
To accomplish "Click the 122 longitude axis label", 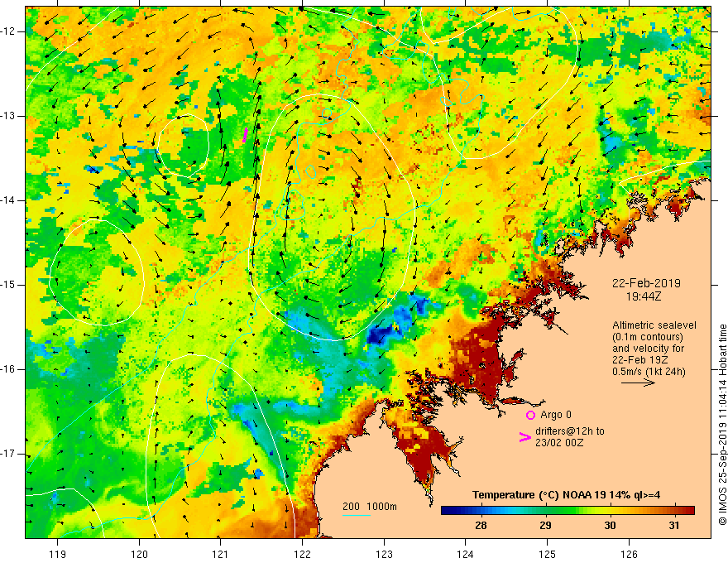I will [302, 554].
